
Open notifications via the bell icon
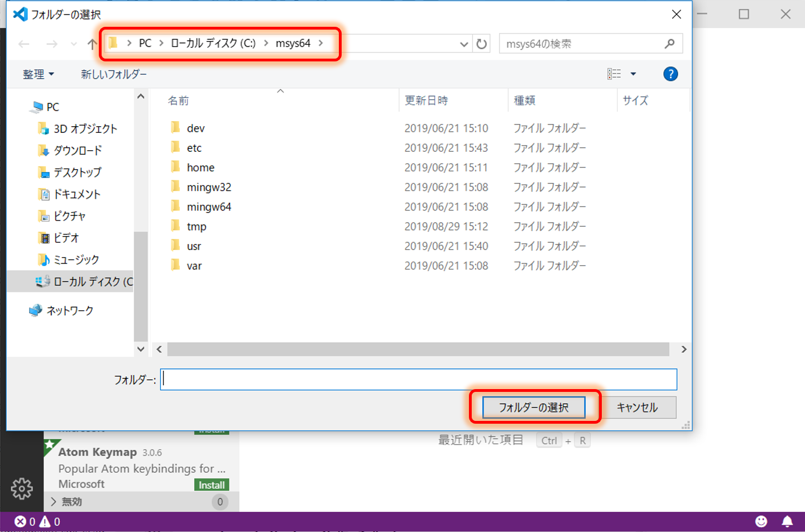787,521
